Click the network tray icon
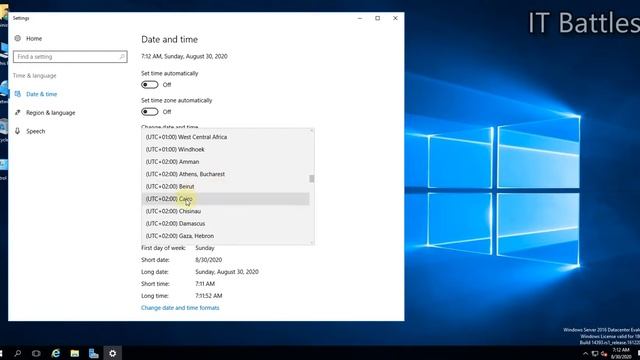 point(595,353)
